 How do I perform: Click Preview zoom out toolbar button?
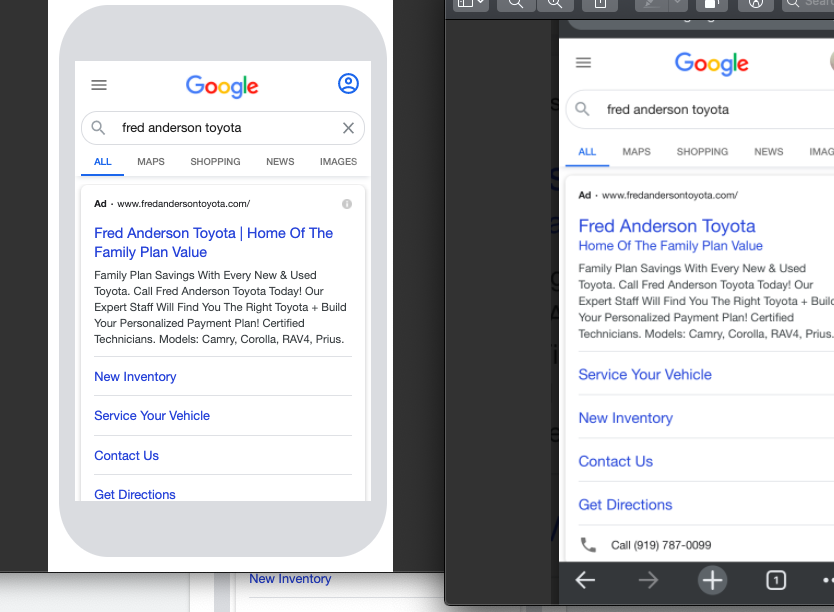(515, 5)
